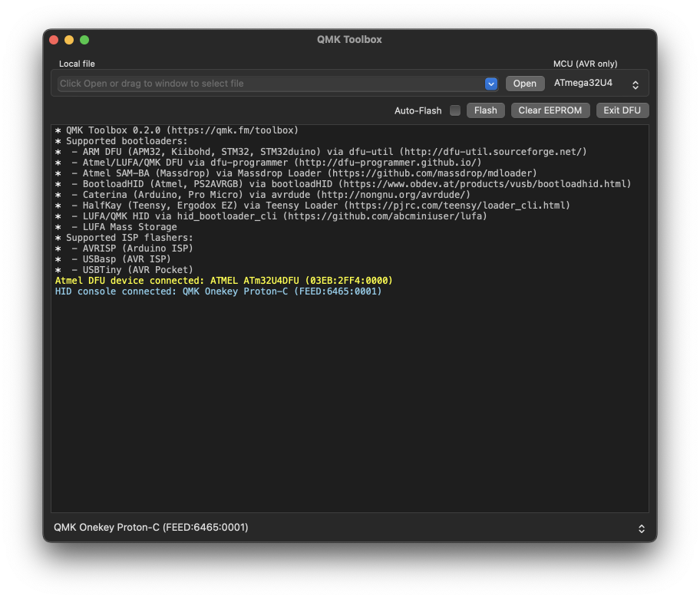This screenshot has width=700, height=599.
Task: Click the Exit DFU button
Action: click(622, 110)
